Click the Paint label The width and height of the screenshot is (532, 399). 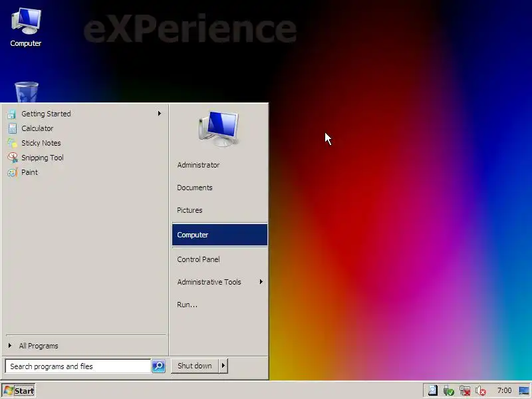point(29,172)
